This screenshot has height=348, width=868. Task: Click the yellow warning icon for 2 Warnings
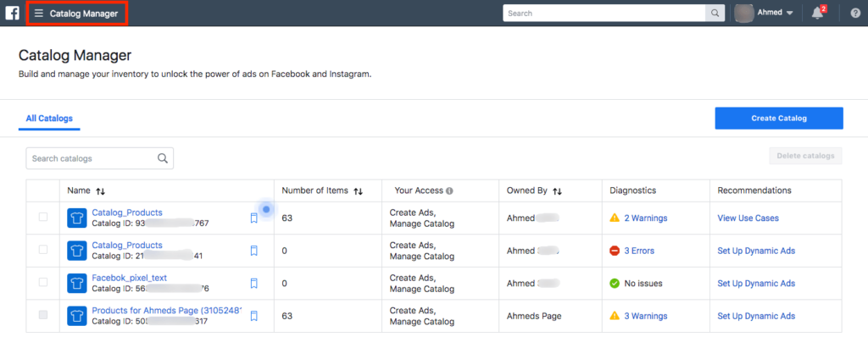coord(615,218)
